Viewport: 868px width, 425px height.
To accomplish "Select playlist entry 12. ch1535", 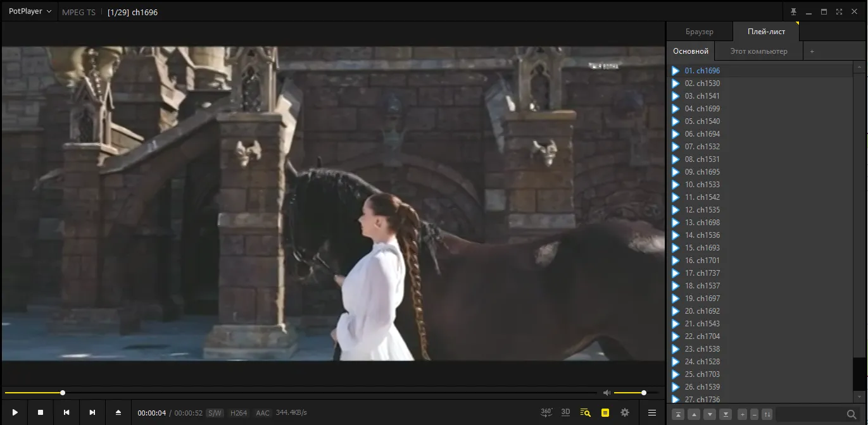I will pos(761,210).
